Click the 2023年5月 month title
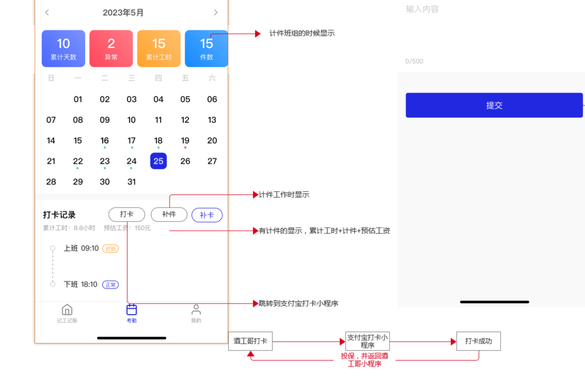 click(x=123, y=13)
